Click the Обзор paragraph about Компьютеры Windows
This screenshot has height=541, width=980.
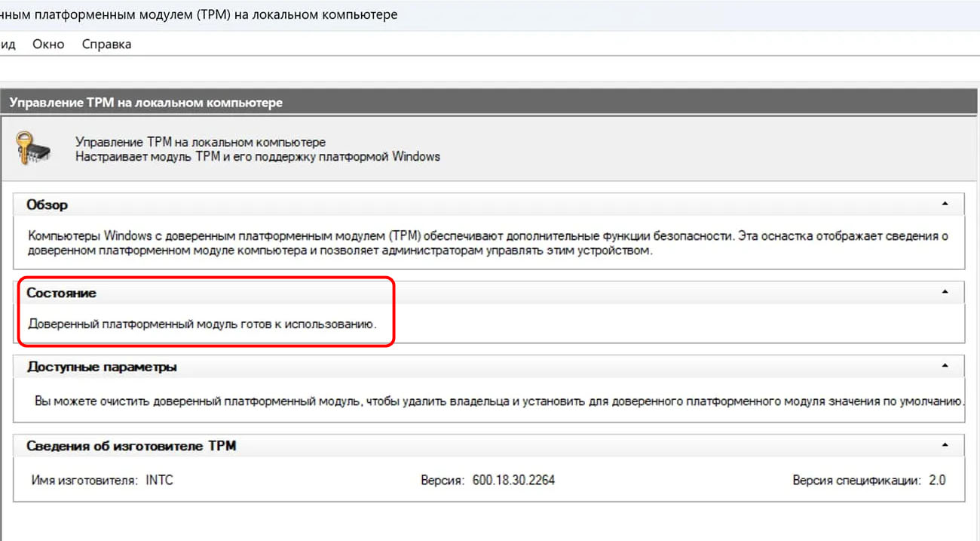click(x=488, y=244)
